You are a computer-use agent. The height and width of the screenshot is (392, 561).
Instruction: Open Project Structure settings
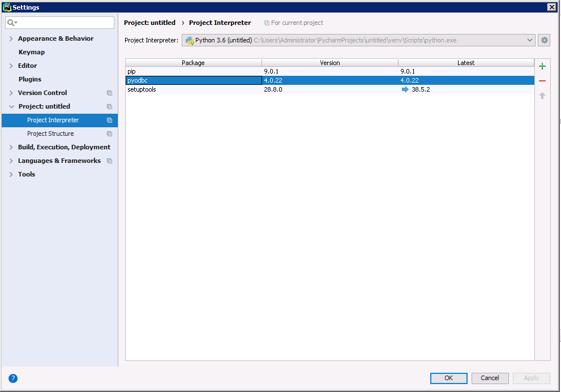[51, 133]
